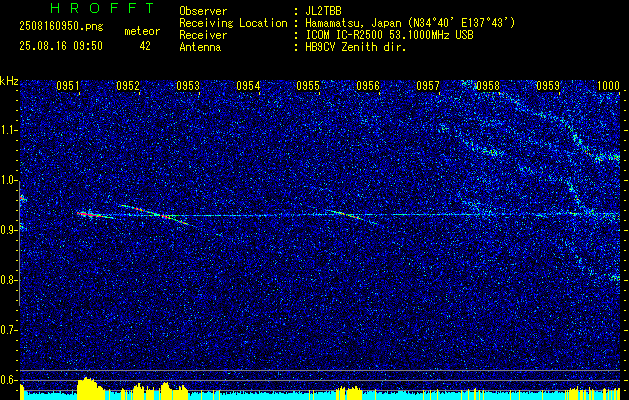Click the red meteor echo trace after 0951

tap(95, 215)
